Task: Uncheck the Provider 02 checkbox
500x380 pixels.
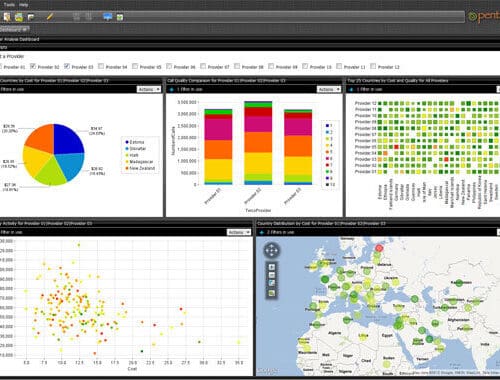Action: pos(33,66)
